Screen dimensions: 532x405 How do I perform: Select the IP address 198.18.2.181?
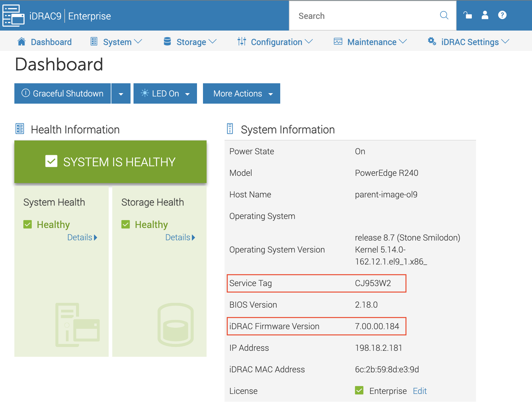click(x=379, y=348)
